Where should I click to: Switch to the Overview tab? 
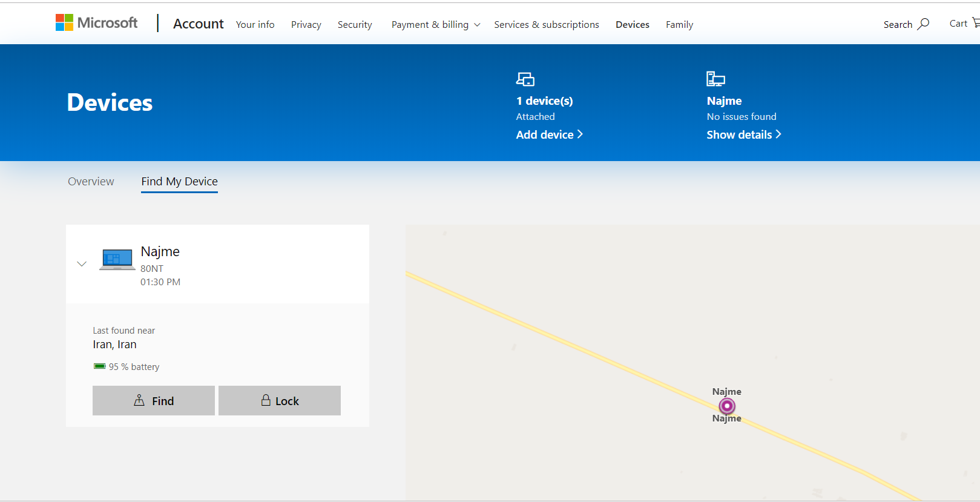[91, 181]
